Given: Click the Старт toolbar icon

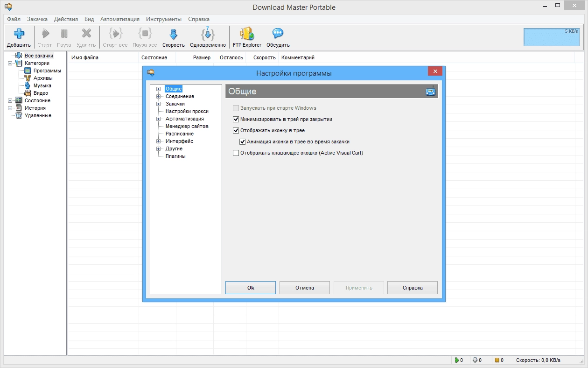Looking at the screenshot, I should pos(45,34).
